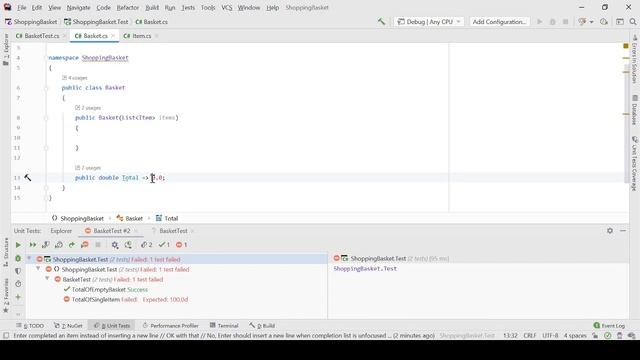Click the Rerun Failed Tests icon
Viewport: 640px width, 360px height.
click(x=85, y=245)
